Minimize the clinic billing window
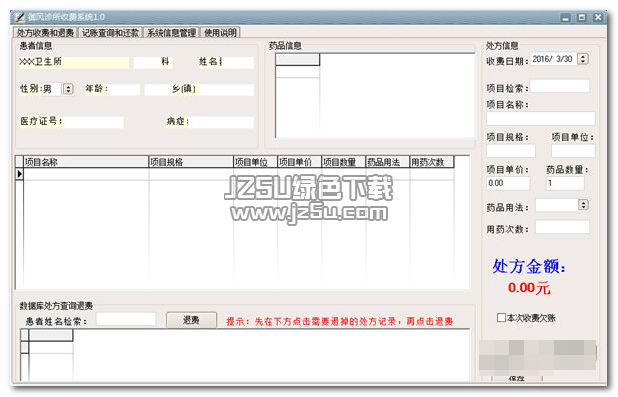This screenshot has height=397, width=618. 566,17
